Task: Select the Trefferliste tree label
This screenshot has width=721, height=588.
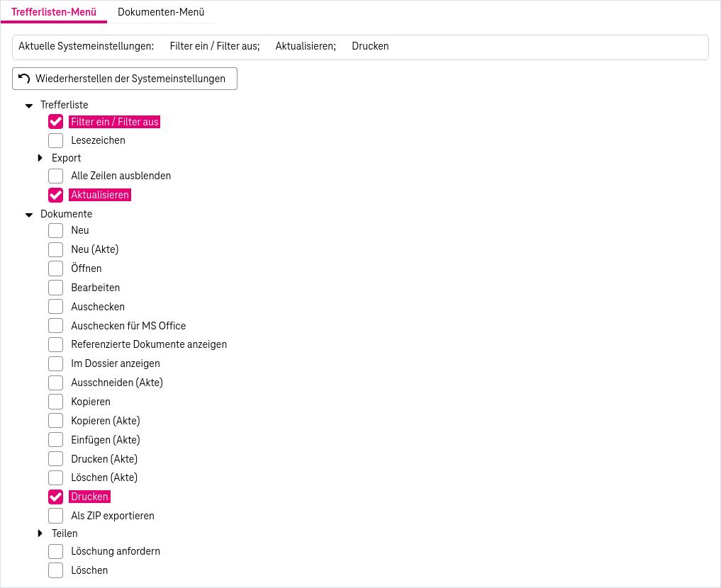Action: coord(65,105)
